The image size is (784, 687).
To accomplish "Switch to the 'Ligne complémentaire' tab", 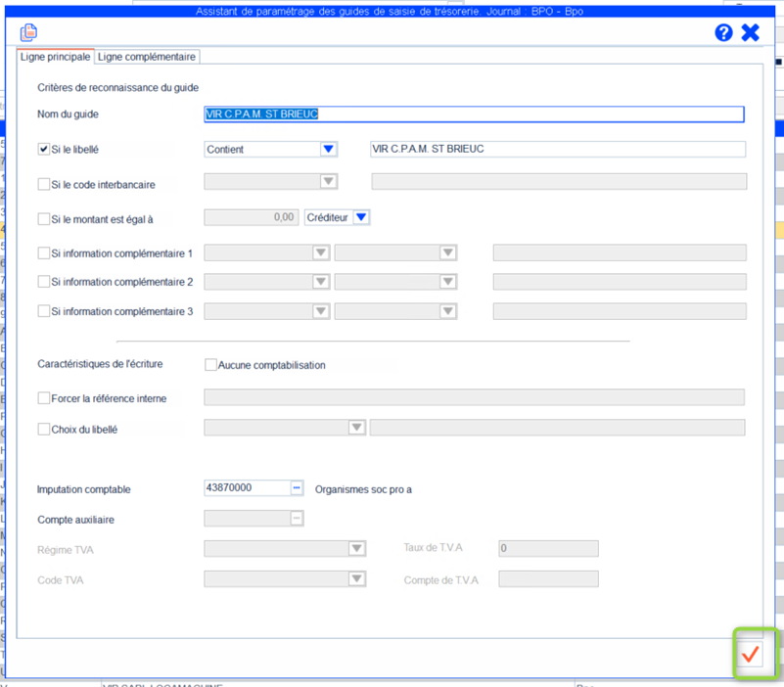I will 147,57.
